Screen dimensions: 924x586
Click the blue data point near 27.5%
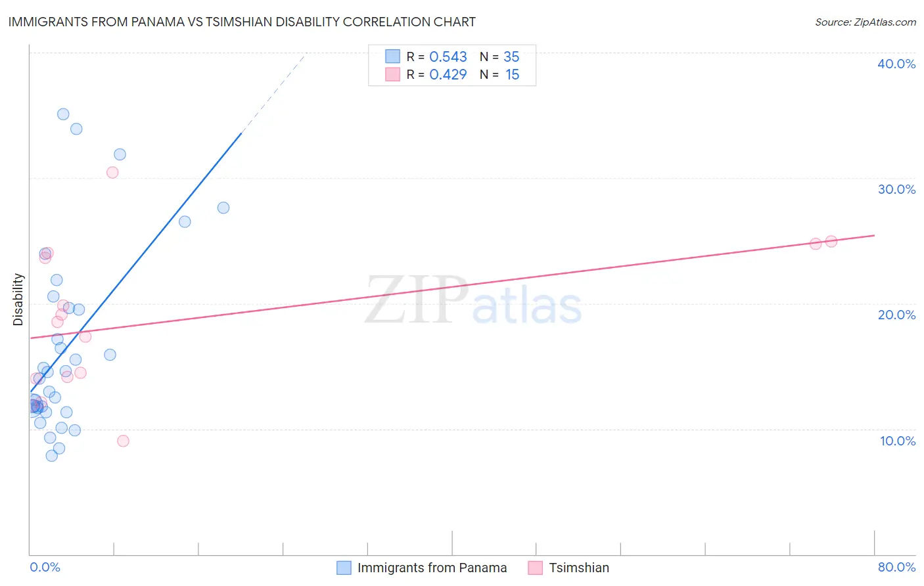(223, 208)
